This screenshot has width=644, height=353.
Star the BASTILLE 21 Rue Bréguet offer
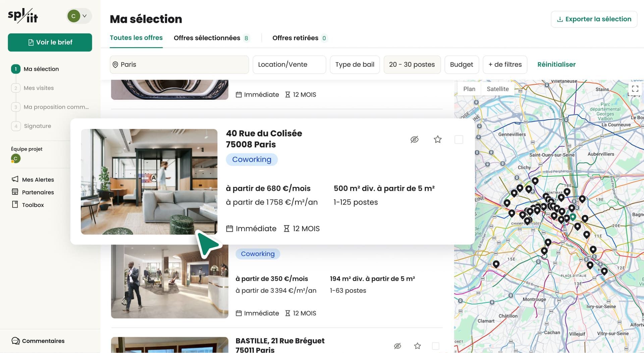(x=417, y=346)
